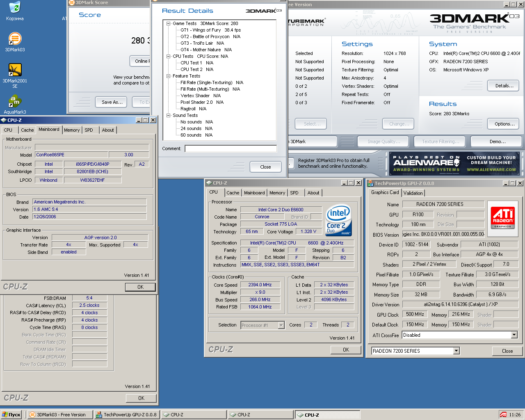This screenshot has height=420, width=525.
Task: Select GT1 - Wings of Fury result row
Action: [211, 30]
